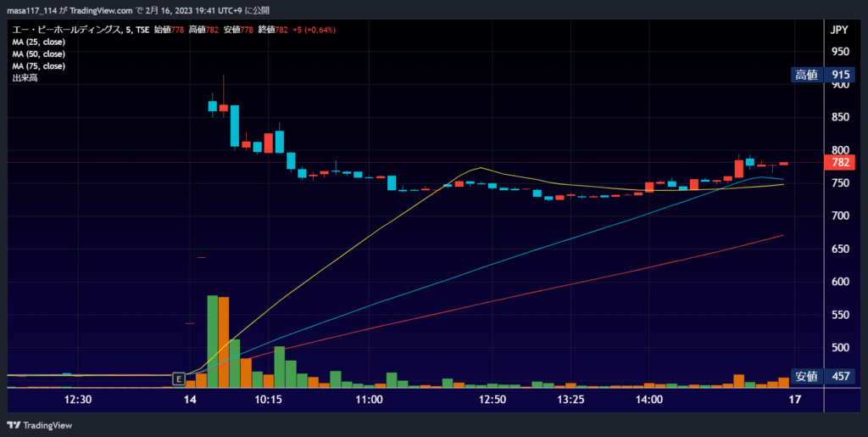868x437 pixels.
Task: Click the 14:00 time axis label
Action: click(x=649, y=400)
